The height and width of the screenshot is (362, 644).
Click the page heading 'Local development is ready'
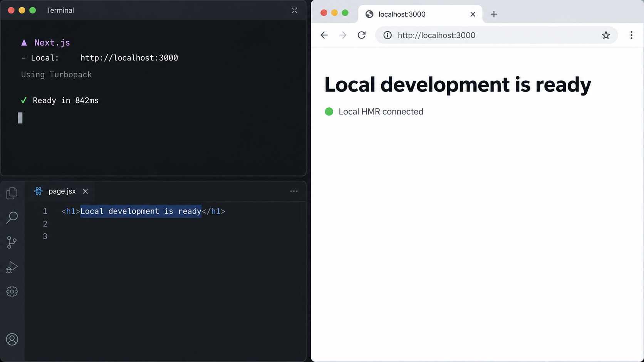click(x=458, y=85)
